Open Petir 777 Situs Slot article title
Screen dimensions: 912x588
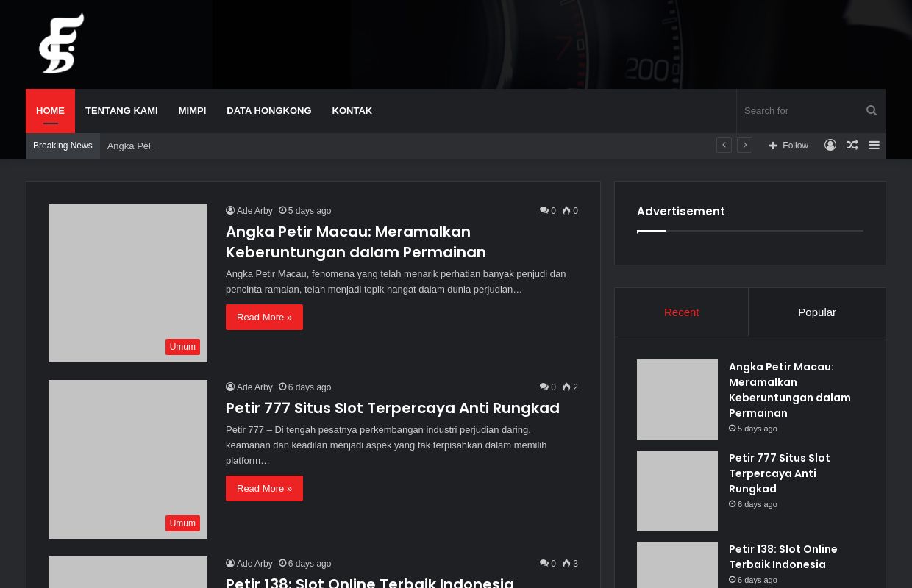392,408
